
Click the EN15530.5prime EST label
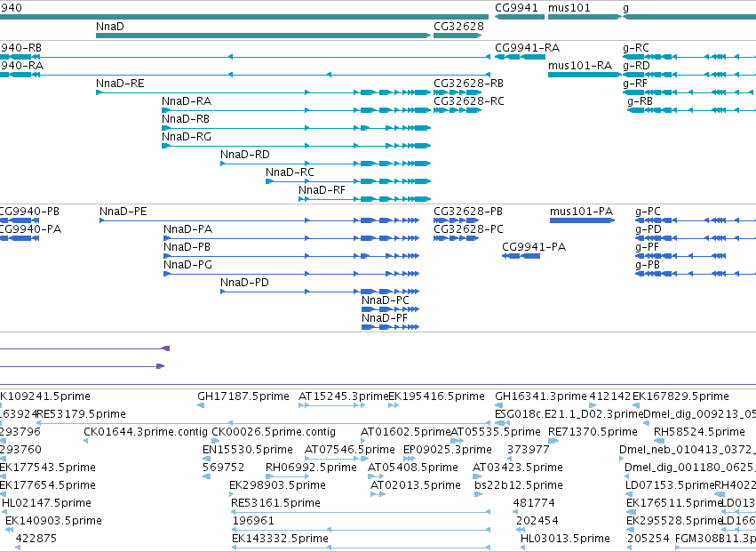coord(248,449)
